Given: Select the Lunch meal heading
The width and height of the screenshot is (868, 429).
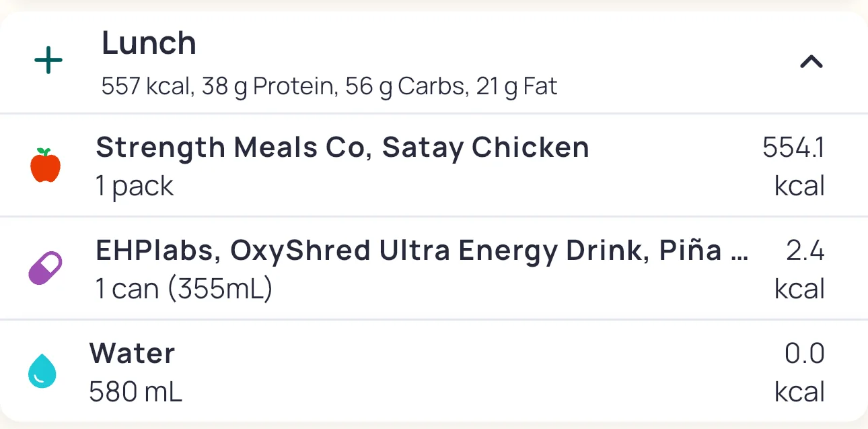Looking at the screenshot, I should 149,44.
